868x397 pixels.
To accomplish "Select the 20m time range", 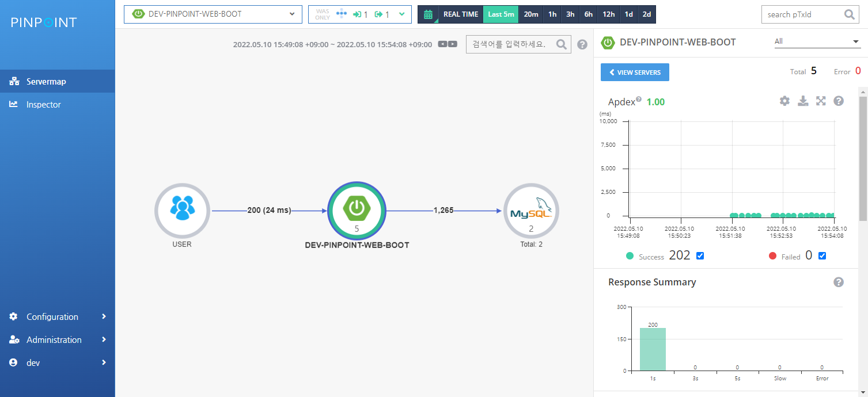I will (x=530, y=14).
